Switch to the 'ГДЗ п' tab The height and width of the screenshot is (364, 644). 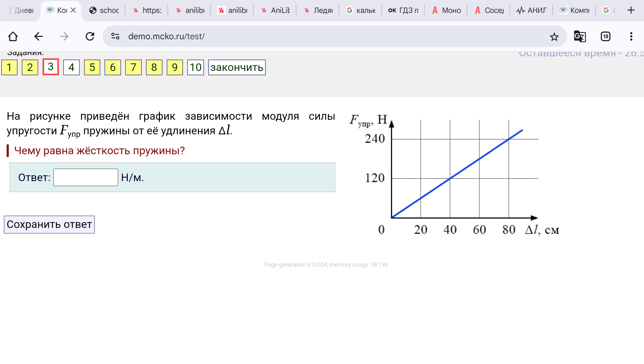[x=403, y=10]
